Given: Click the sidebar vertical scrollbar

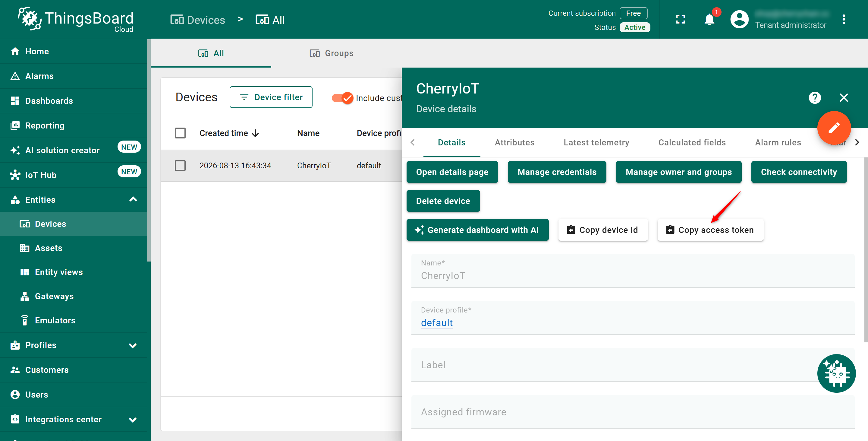Looking at the screenshot, I should 149,150.
